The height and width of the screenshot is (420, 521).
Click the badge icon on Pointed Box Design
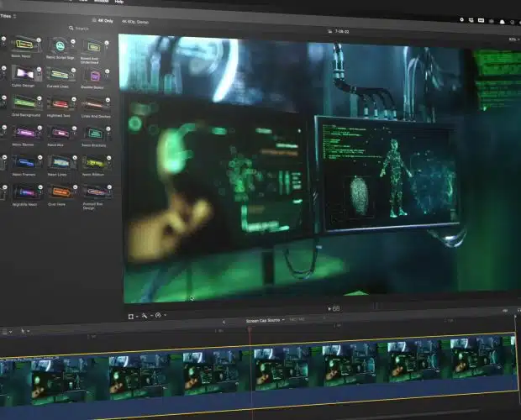[x=109, y=187]
